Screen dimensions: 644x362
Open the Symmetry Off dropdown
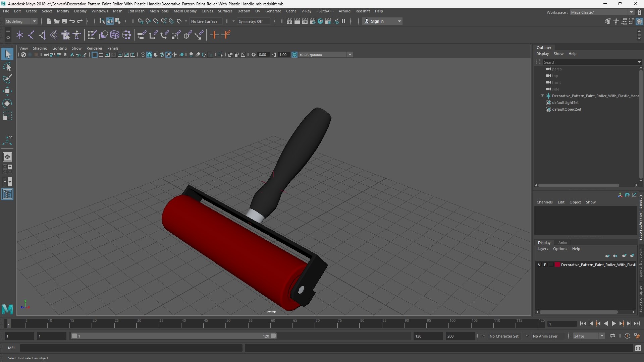(x=254, y=21)
